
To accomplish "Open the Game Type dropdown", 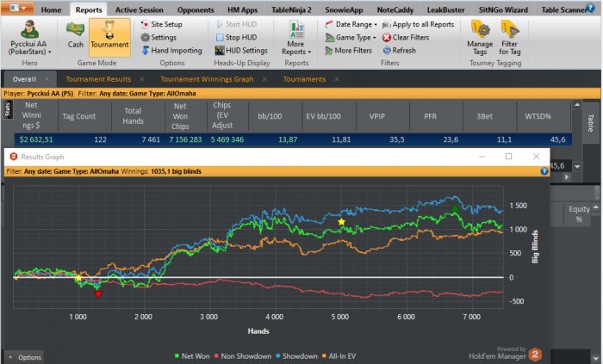I will (x=351, y=37).
